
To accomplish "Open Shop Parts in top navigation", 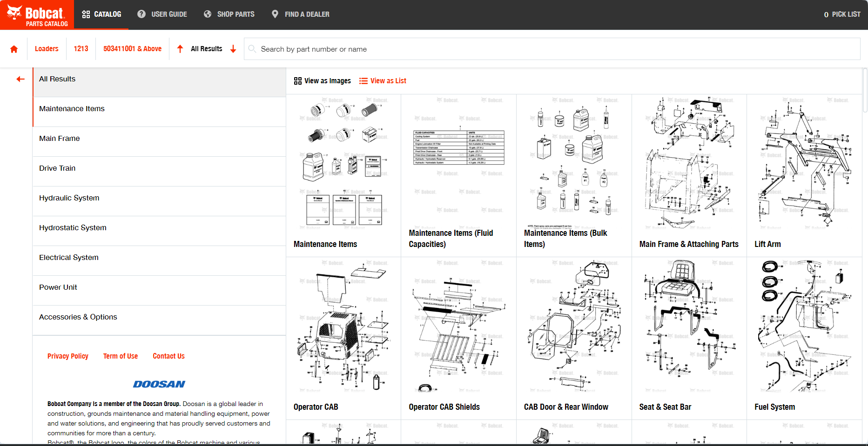I will click(x=229, y=14).
